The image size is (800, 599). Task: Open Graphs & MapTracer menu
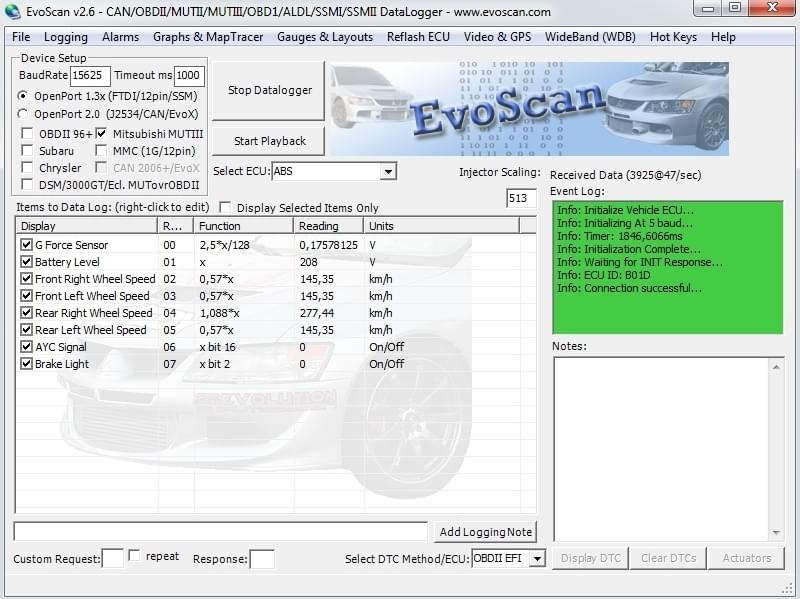coord(208,37)
